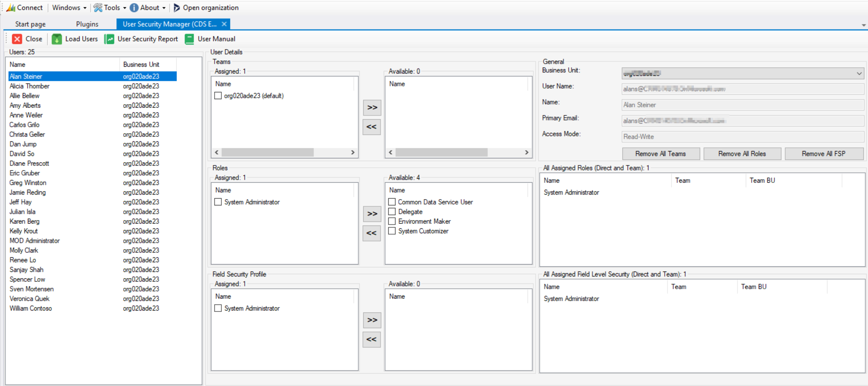Go to the Start page tab

click(x=30, y=24)
